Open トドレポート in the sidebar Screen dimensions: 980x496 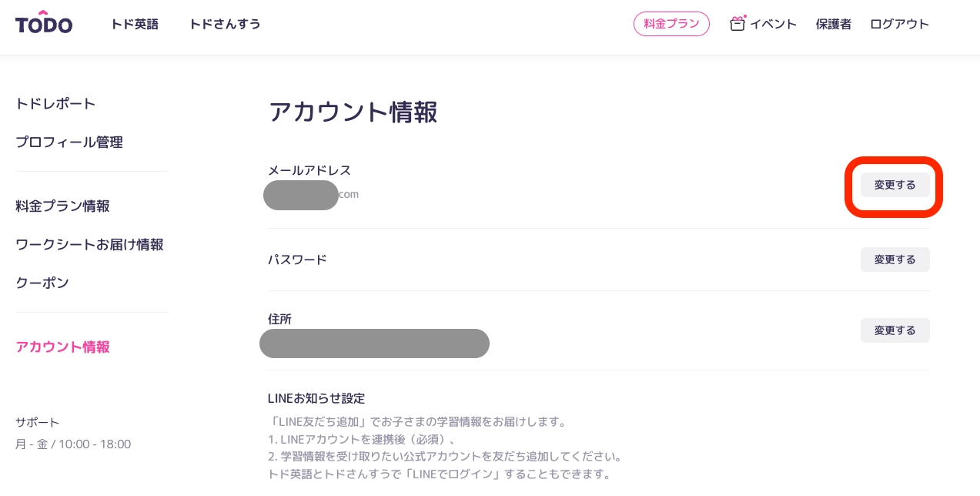pyautogui.click(x=55, y=103)
